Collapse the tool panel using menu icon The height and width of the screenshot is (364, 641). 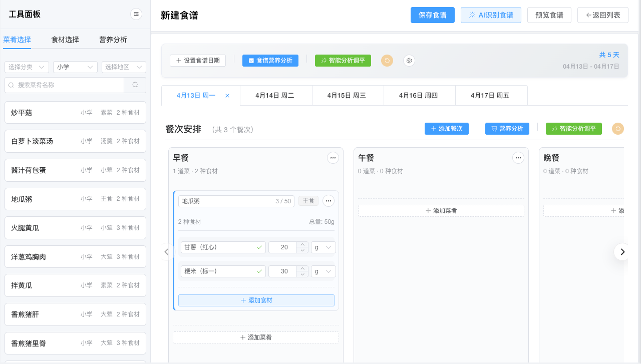pos(136,14)
